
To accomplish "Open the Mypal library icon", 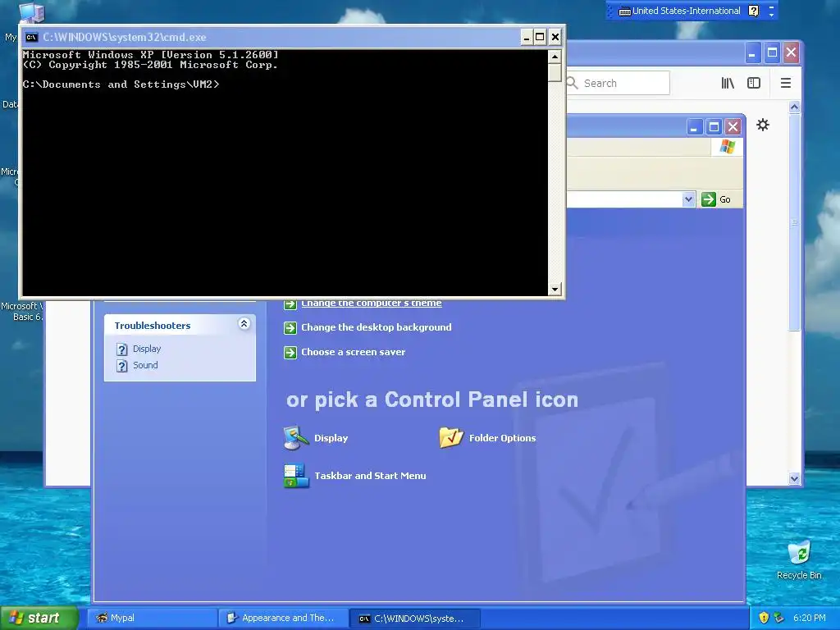I will tap(728, 83).
